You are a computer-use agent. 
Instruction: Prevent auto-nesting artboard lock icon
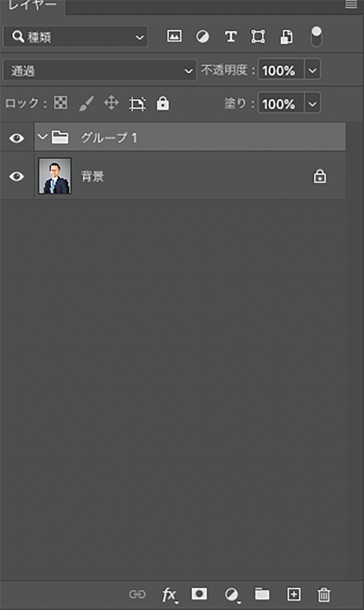[137, 104]
